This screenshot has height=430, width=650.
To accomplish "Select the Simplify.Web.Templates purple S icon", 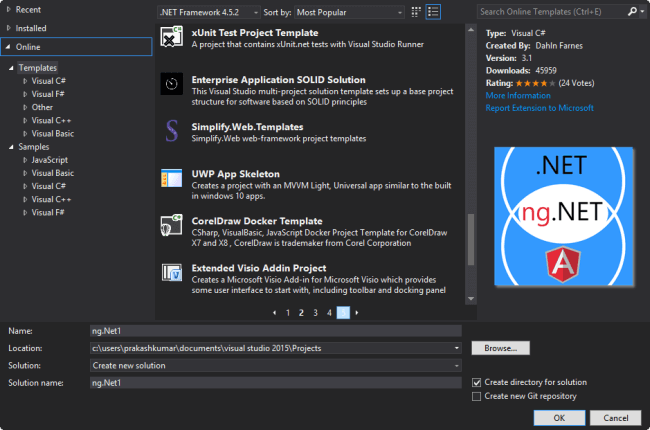I will (172, 131).
